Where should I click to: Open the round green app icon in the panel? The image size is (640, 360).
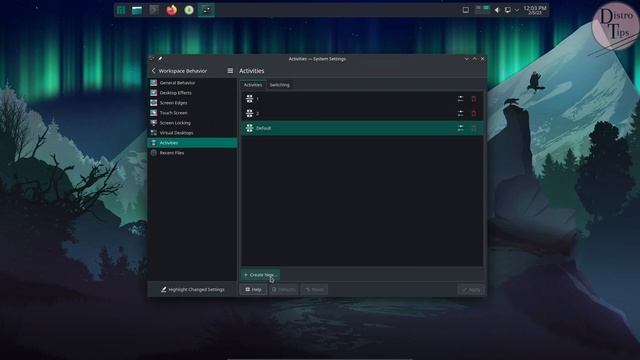[x=189, y=10]
